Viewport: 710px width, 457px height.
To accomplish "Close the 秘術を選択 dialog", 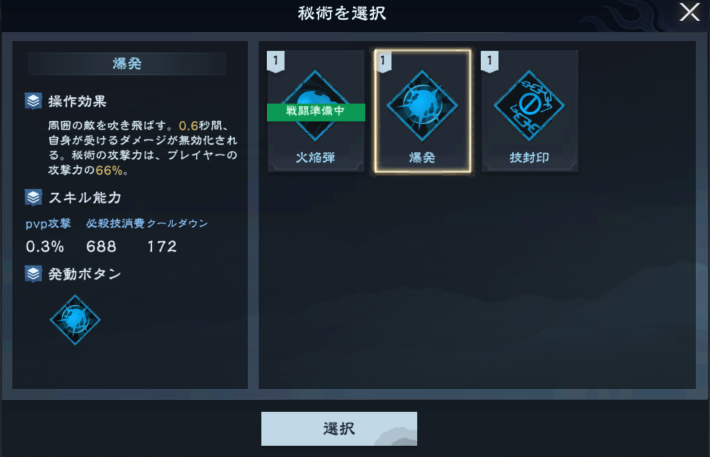I will click(690, 12).
